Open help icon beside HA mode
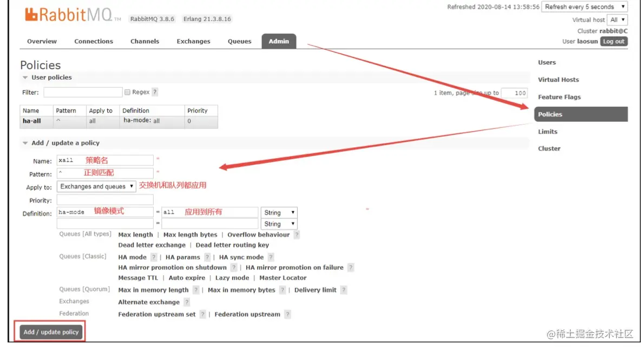This screenshot has width=644, height=350. point(154,257)
